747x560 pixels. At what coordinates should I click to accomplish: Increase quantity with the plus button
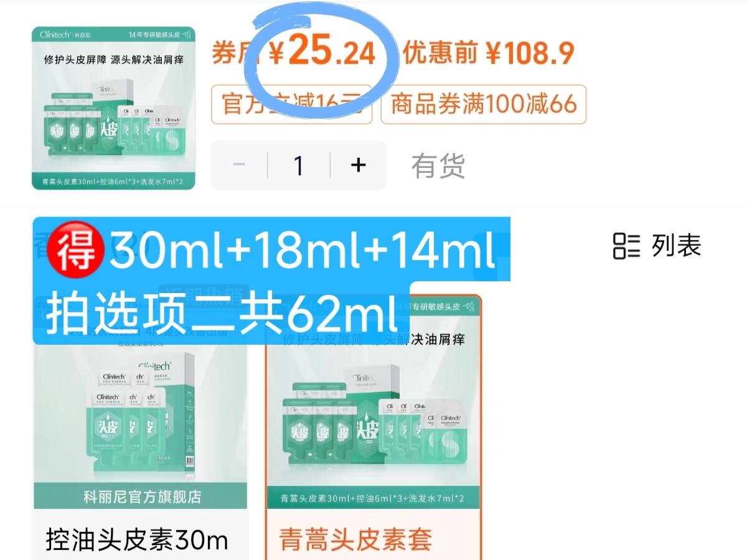click(358, 165)
